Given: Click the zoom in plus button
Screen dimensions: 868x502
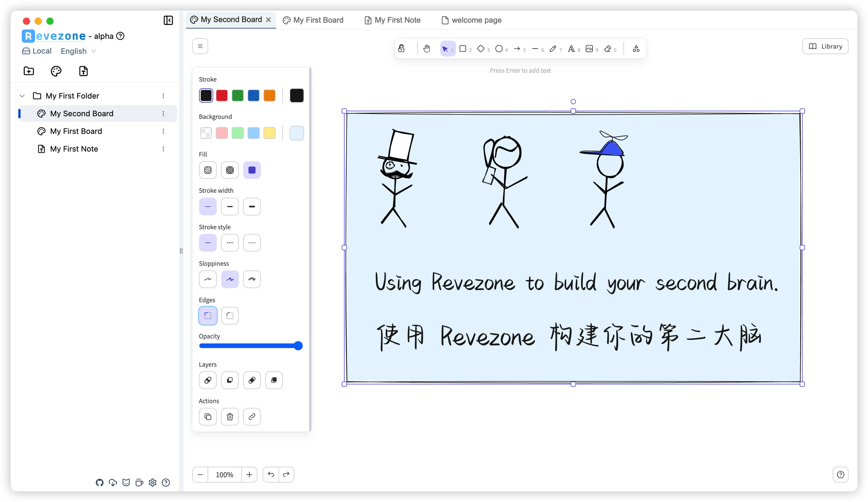Looking at the screenshot, I should click(x=249, y=474).
